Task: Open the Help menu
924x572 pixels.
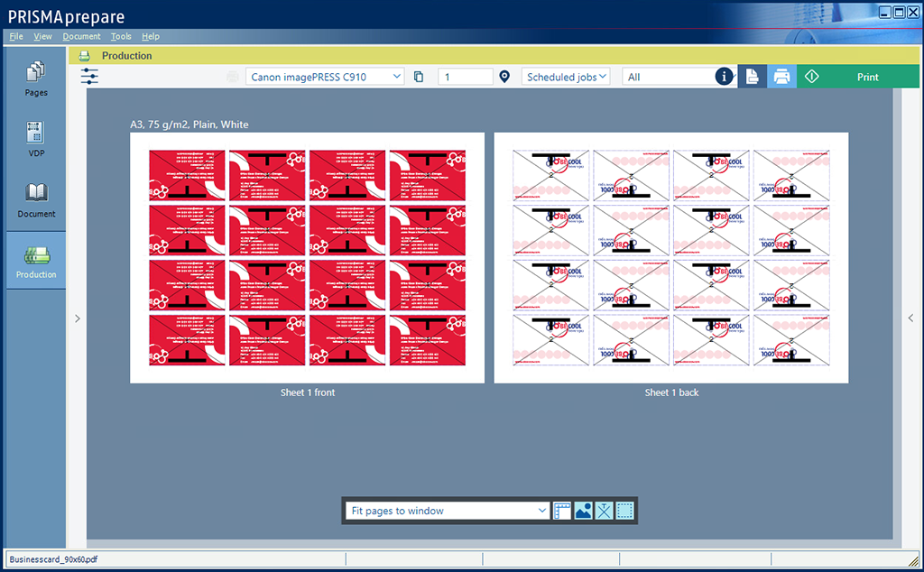Action: [x=151, y=36]
